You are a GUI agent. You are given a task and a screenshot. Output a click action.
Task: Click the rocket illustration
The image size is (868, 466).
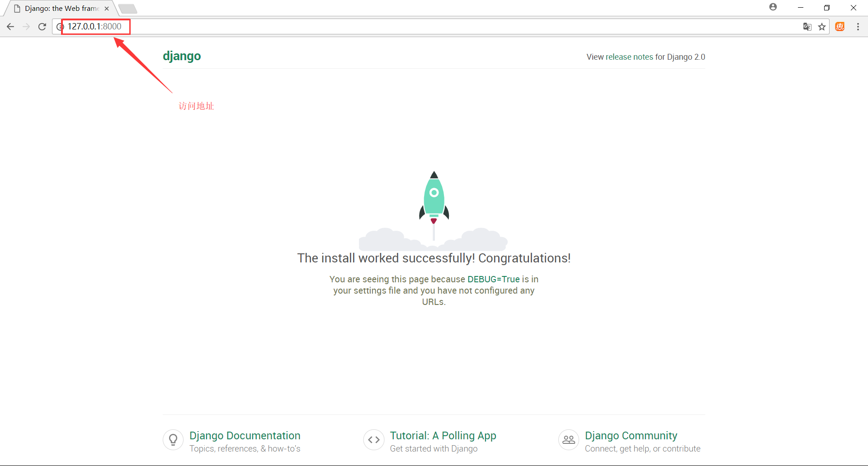click(x=434, y=211)
